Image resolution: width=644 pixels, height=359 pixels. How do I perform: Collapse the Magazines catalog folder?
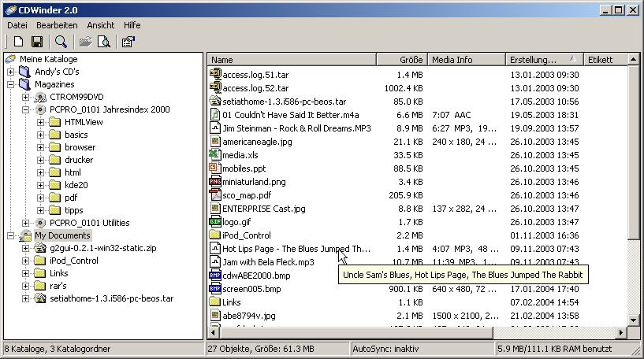(x=10, y=84)
